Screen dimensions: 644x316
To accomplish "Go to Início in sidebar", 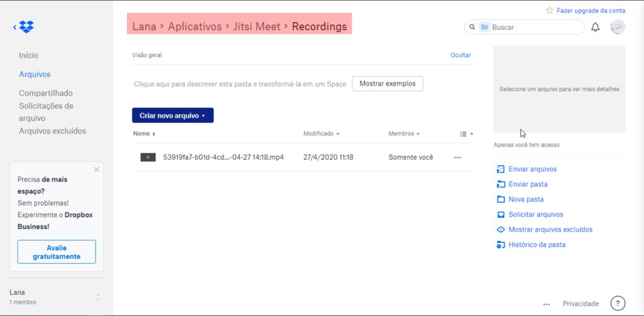I will pyautogui.click(x=28, y=55).
